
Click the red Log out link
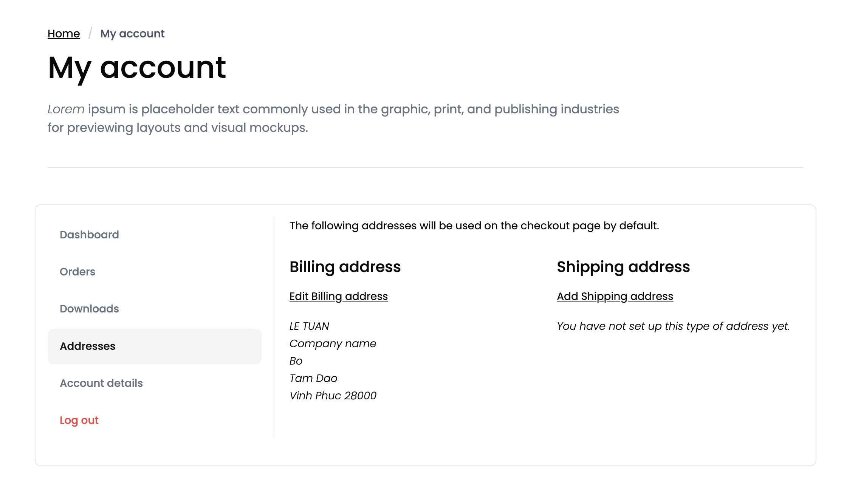pyautogui.click(x=79, y=420)
